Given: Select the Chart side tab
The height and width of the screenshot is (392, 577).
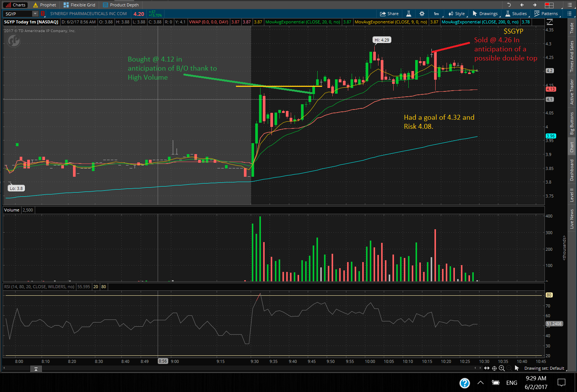Looking at the screenshot, I should coord(572,147).
